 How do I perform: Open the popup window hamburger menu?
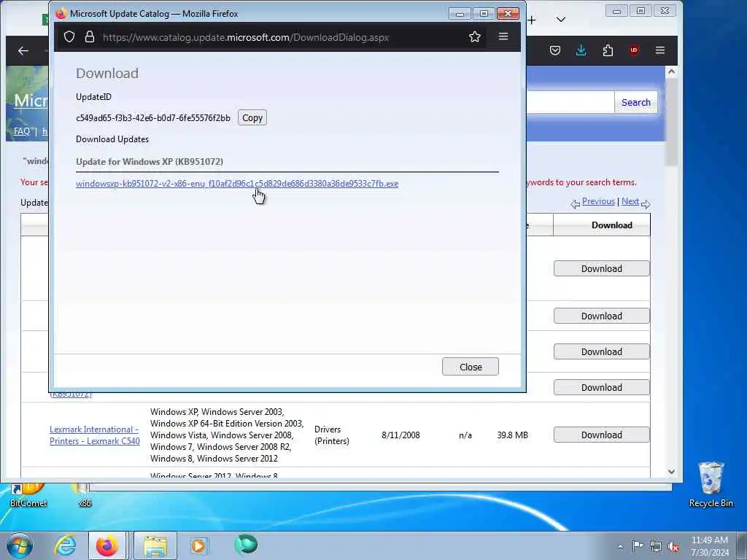(x=503, y=36)
